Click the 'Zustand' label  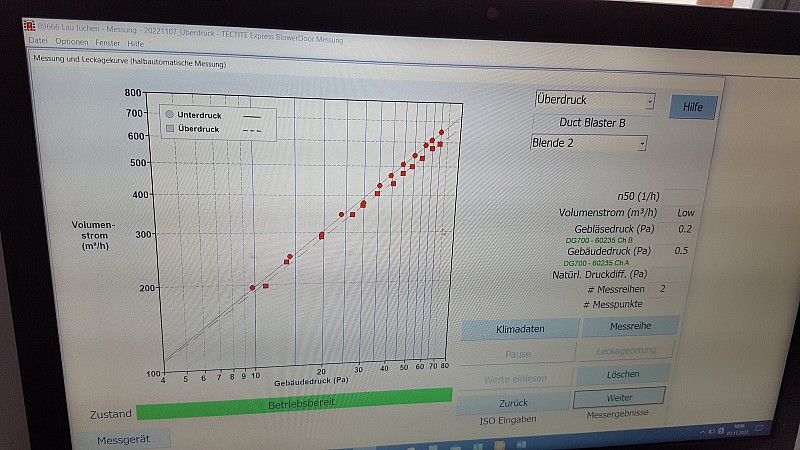pyautogui.click(x=110, y=414)
